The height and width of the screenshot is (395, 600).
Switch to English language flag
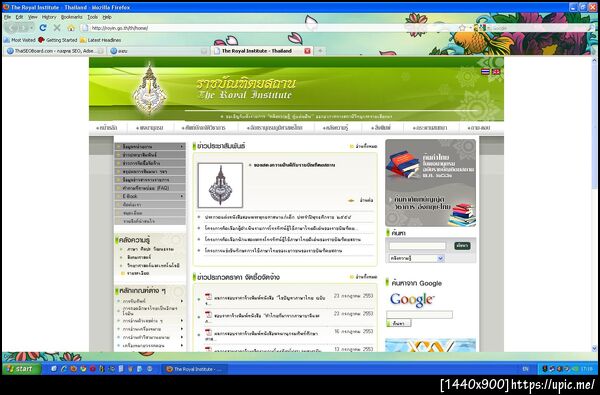(496, 72)
